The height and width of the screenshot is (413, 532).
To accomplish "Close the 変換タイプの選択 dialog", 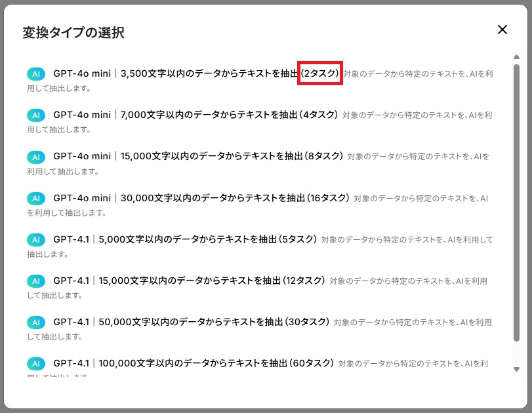I will tap(502, 29).
